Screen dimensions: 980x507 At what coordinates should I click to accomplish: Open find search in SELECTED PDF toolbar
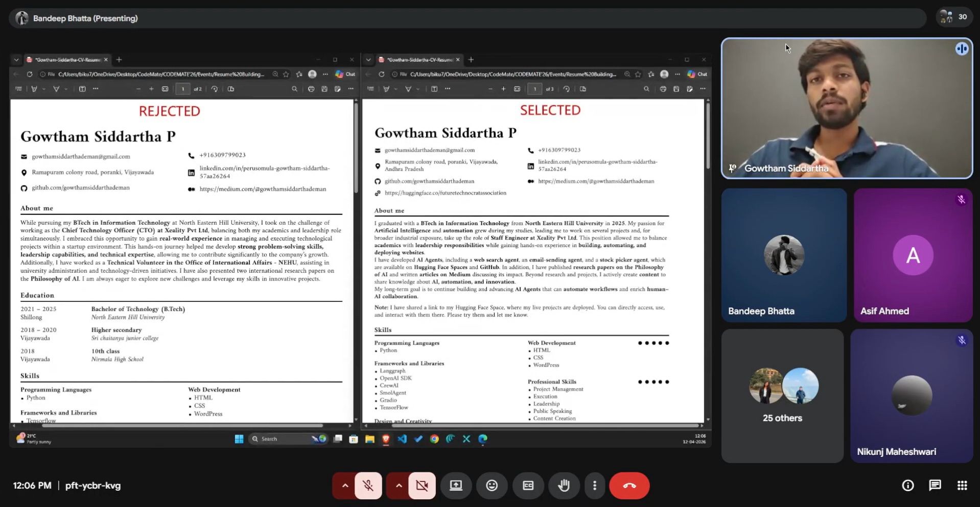tap(646, 89)
